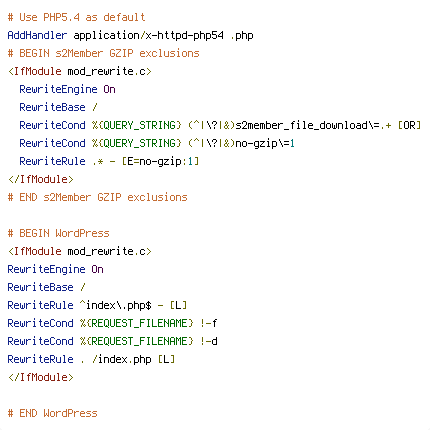Click the 'BEGIN s2Member GZIP exclusions' comment
Image resolution: width=430 pixels, height=430 pixels.
(x=103, y=53)
